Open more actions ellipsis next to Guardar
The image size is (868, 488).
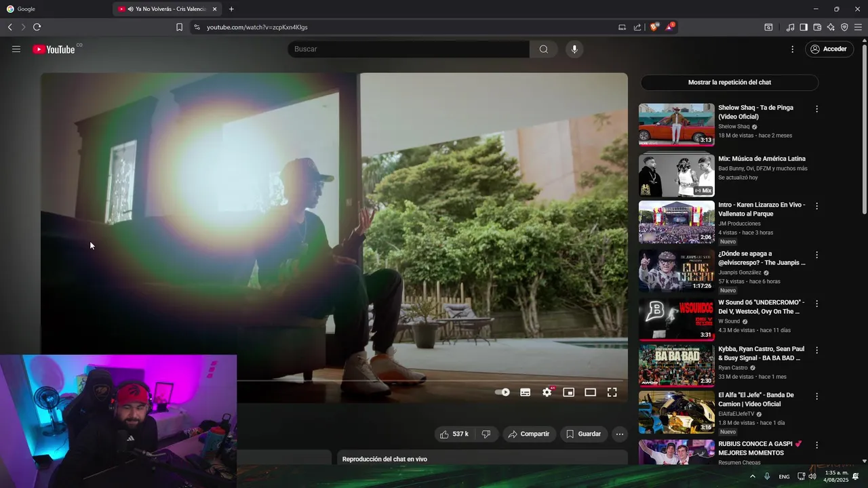[619, 434]
